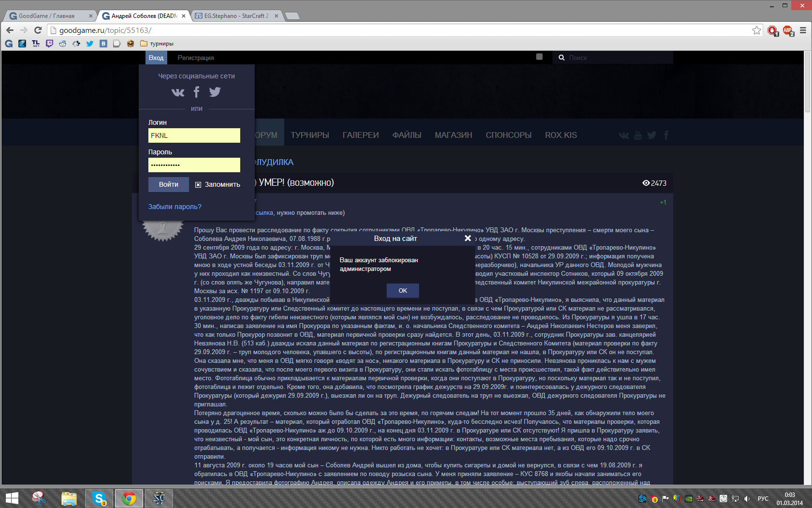This screenshot has height=508, width=812.
Task: Open the Adblock Plus extension icon
Action: pyautogui.click(x=788, y=30)
